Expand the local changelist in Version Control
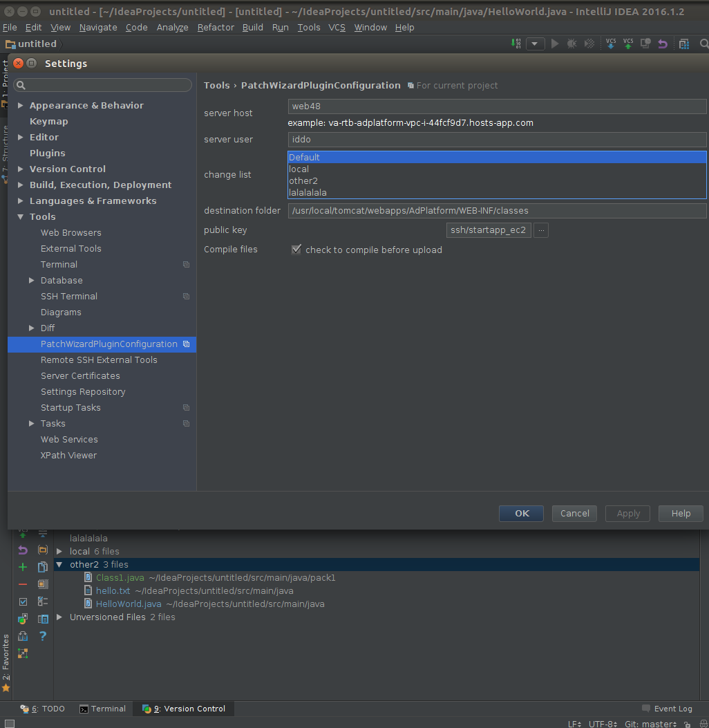Viewport: 709px width, 728px height. coord(59,551)
